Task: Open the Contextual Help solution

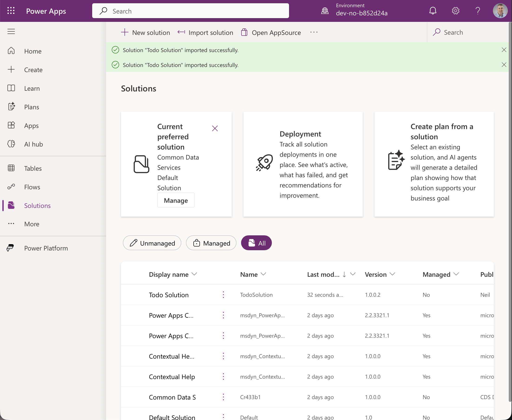Action: pos(172,377)
